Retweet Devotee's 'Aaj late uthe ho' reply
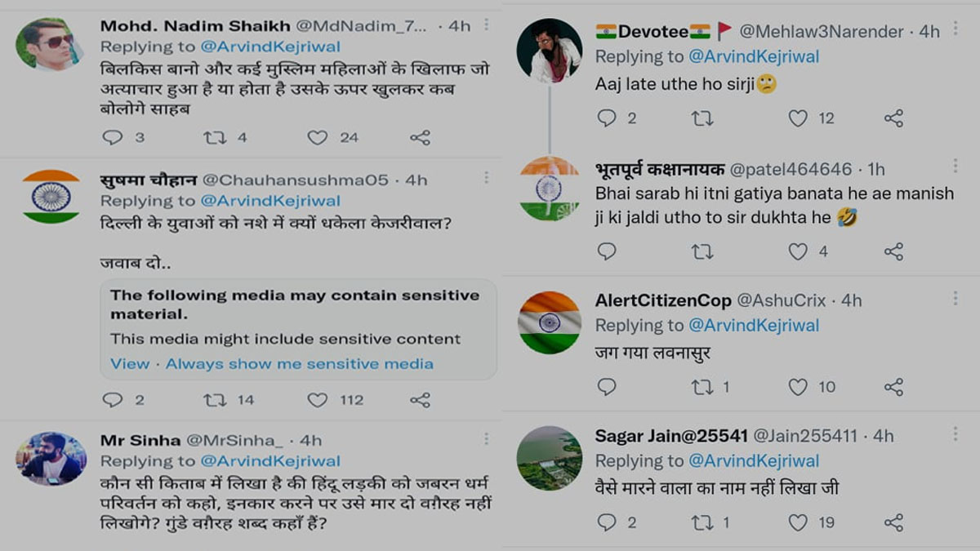The image size is (980, 551). pyautogui.click(x=702, y=119)
